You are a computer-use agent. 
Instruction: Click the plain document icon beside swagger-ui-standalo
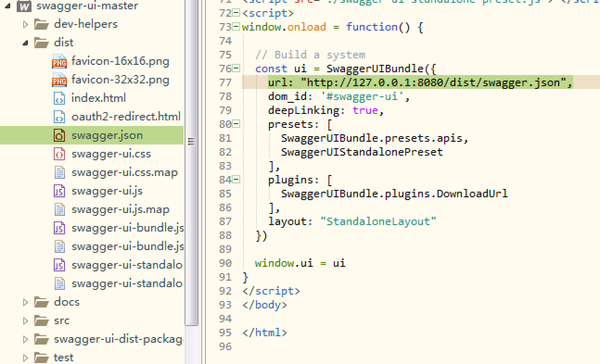(59, 283)
